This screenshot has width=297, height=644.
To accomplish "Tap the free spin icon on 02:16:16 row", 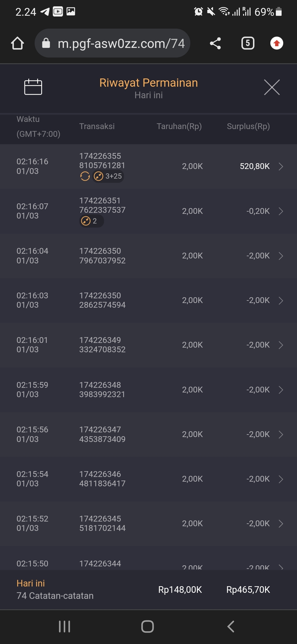I will [x=85, y=176].
